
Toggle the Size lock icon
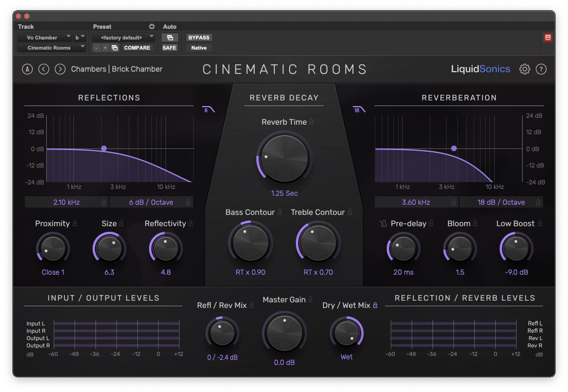pyautogui.click(x=121, y=223)
